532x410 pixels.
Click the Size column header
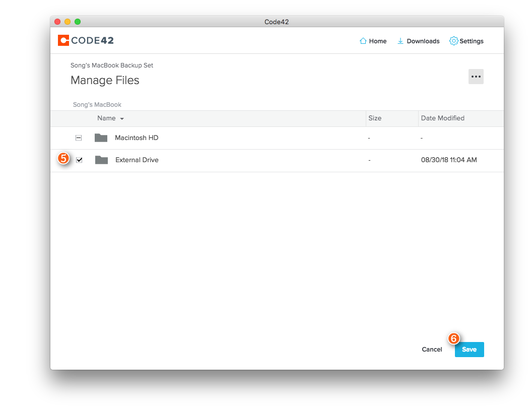tap(375, 118)
